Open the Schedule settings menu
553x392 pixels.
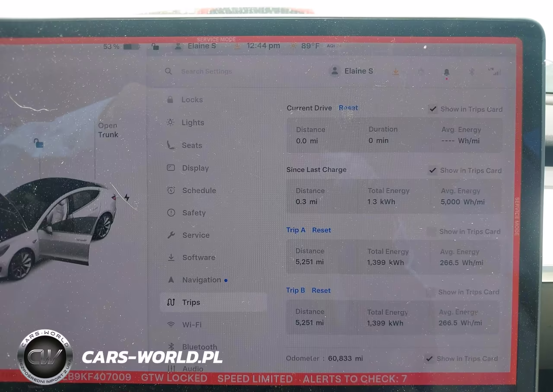(x=199, y=190)
